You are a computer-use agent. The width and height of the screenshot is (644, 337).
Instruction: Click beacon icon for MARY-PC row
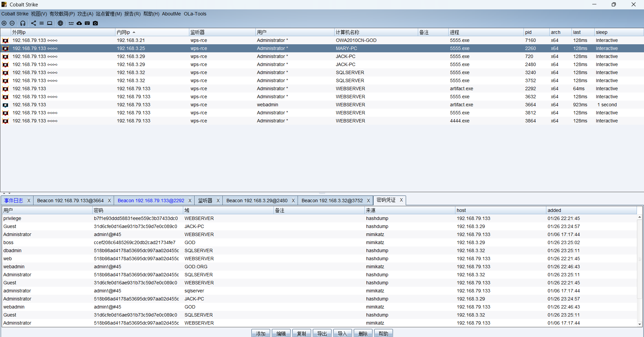pyautogui.click(x=5, y=49)
